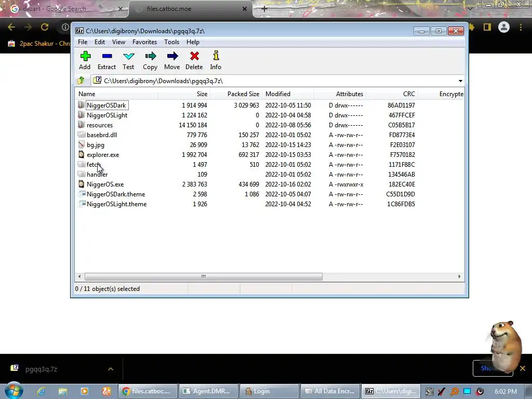
Task: Close the files.catboc.moe tab
Action: [245, 9]
